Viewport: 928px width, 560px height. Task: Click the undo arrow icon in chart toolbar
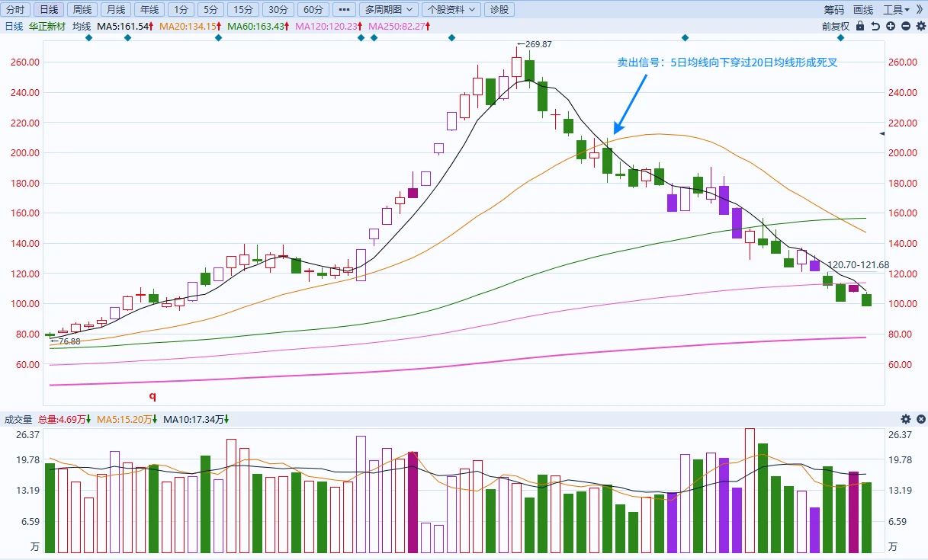(875, 26)
